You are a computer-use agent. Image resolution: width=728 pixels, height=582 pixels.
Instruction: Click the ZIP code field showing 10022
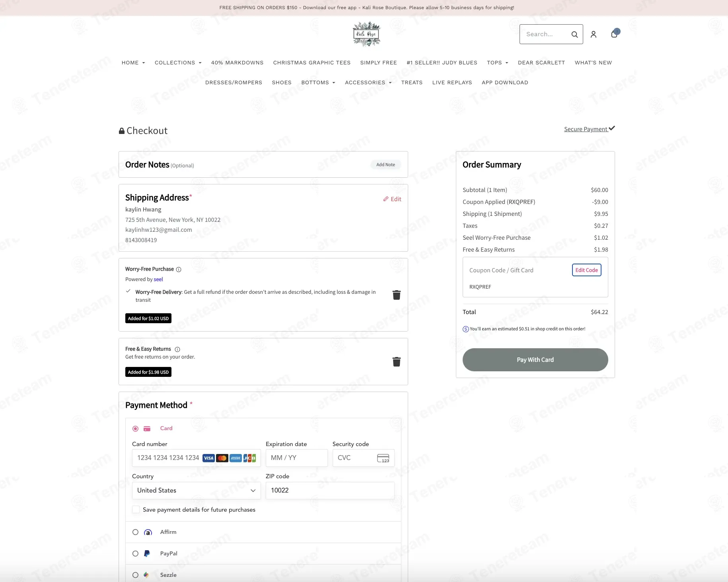[x=330, y=491]
